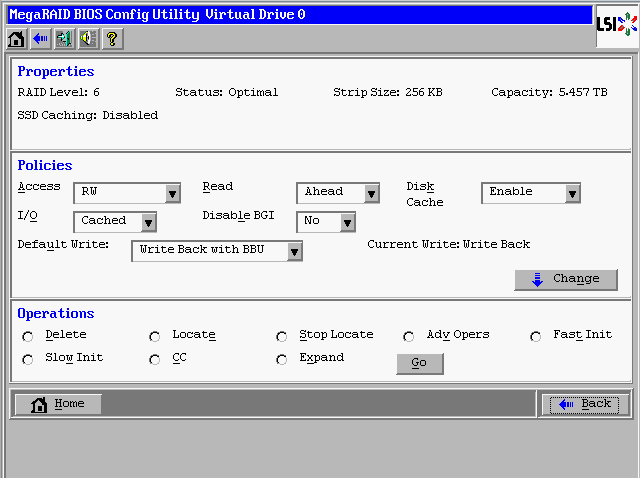The image size is (640, 478).
Task: Click the Policies section heading
Action: pyautogui.click(x=45, y=165)
